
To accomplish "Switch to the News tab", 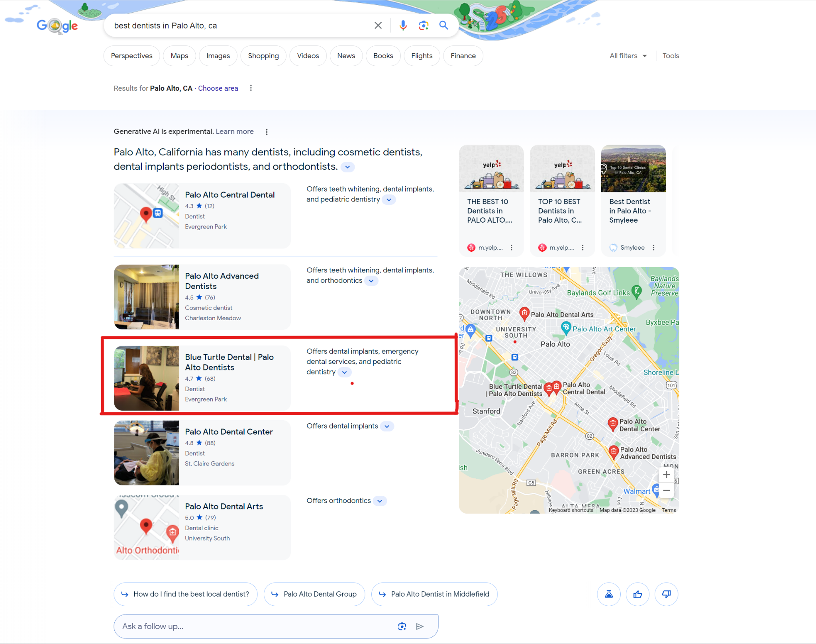I will coord(346,56).
